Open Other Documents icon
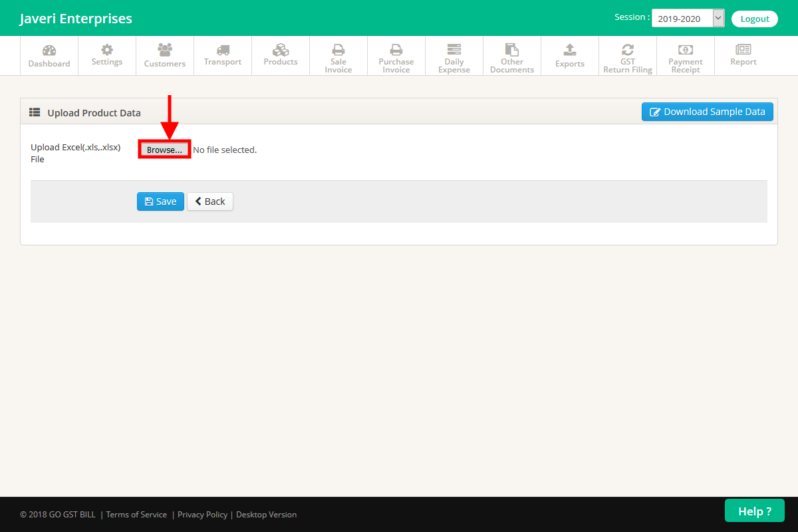 [x=512, y=50]
